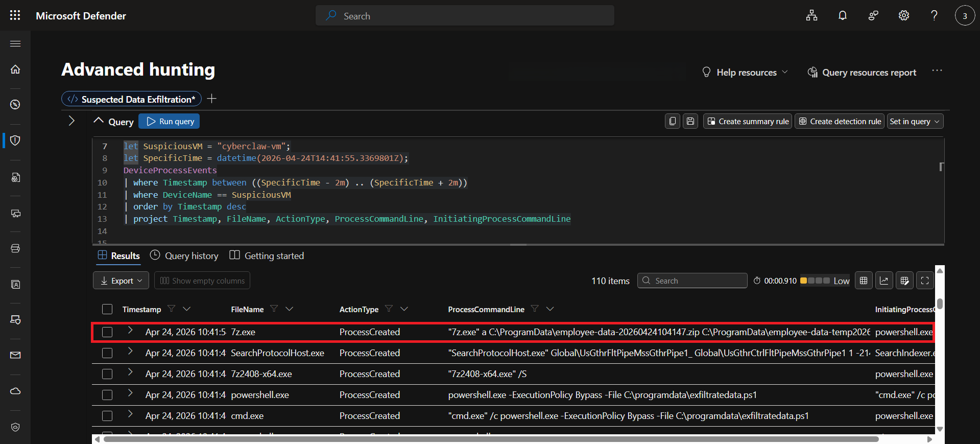Open Timestamp column sort menu
The height and width of the screenshot is (444, 980).
coord(187,309)
